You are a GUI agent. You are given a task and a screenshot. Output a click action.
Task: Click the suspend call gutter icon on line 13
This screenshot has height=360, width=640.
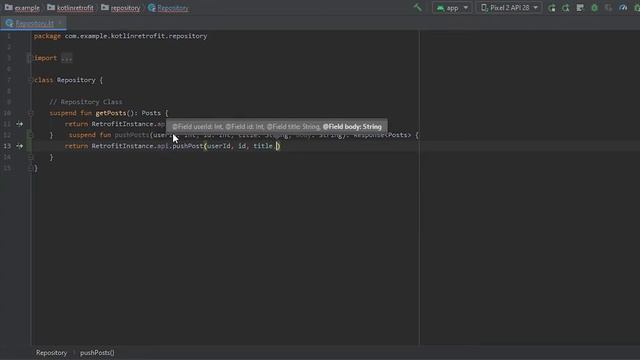pos(19,146)
